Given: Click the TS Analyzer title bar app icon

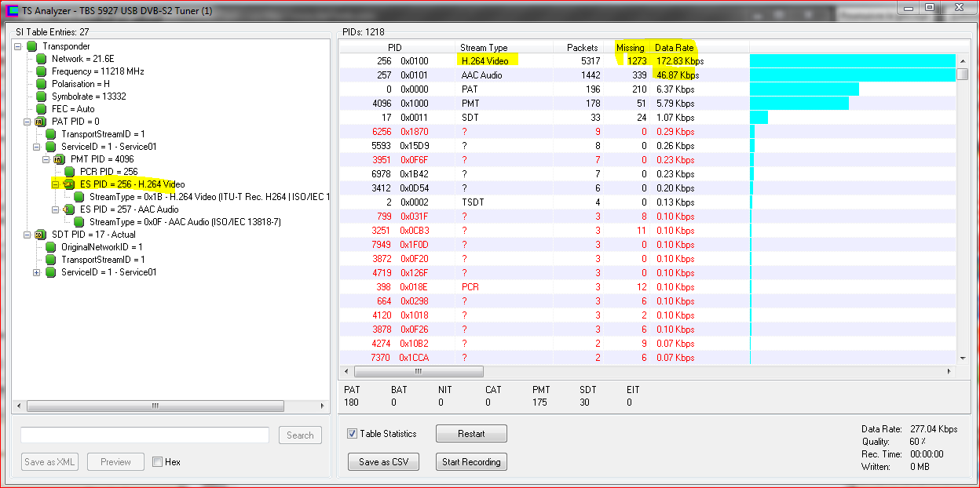Looking at the screenshot, I should coord(12,11).
